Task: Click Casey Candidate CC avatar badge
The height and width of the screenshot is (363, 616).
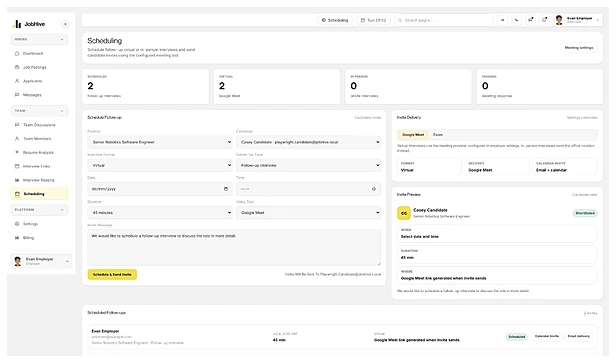Action: click(403, 213)
